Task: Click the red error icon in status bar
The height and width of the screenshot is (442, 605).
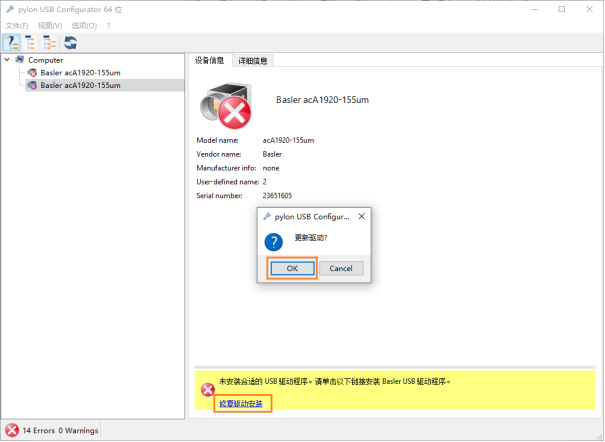Action: click(x=12, y=430)
